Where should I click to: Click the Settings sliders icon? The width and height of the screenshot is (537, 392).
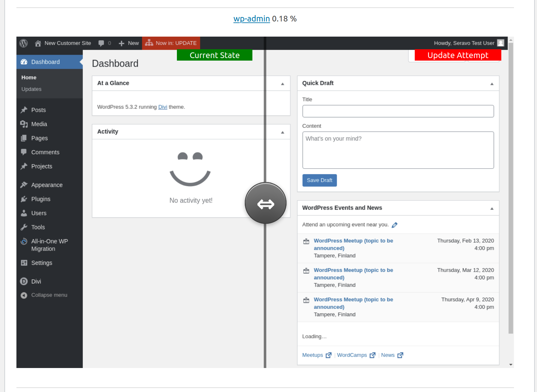[x=24, y=263]
